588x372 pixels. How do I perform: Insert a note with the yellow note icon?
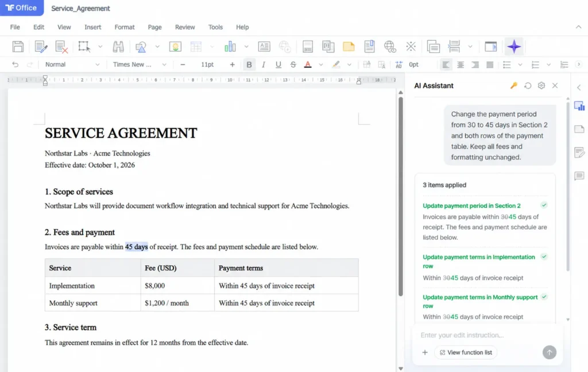(x=349, y=47)
